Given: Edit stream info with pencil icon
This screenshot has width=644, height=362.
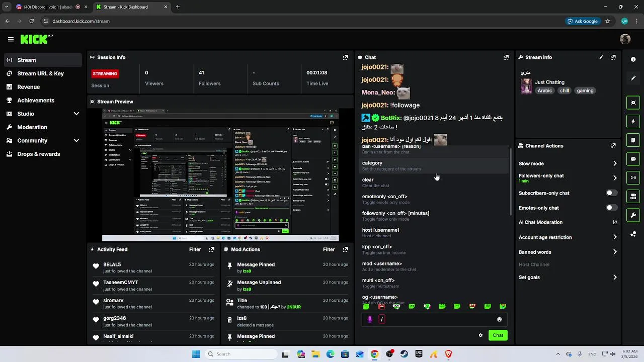Looking at the screenshot, I should 601,57.
